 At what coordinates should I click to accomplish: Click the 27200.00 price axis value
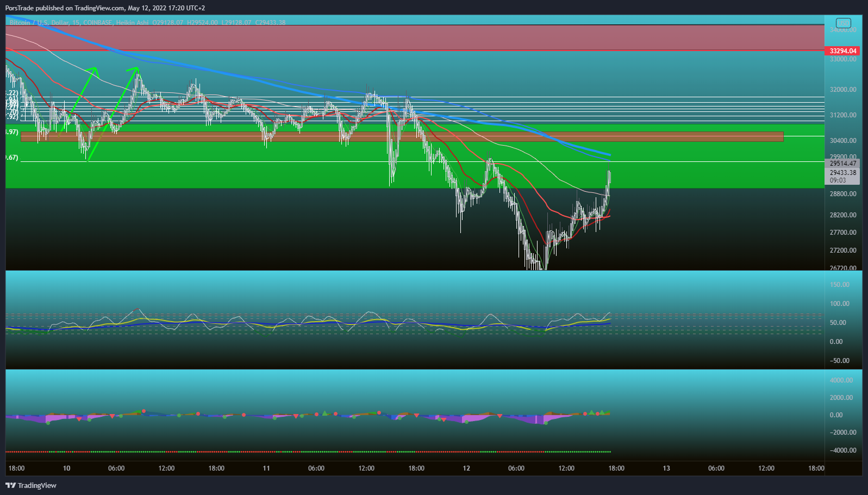click(x=843, y=250)
